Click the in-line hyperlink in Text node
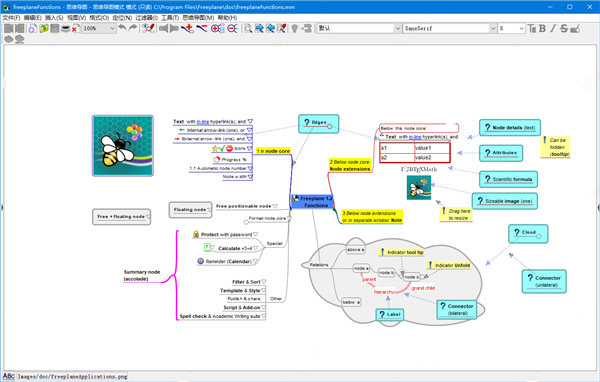Image resolution: width=600 pixels, height=382 pixels. click(203, 122)
